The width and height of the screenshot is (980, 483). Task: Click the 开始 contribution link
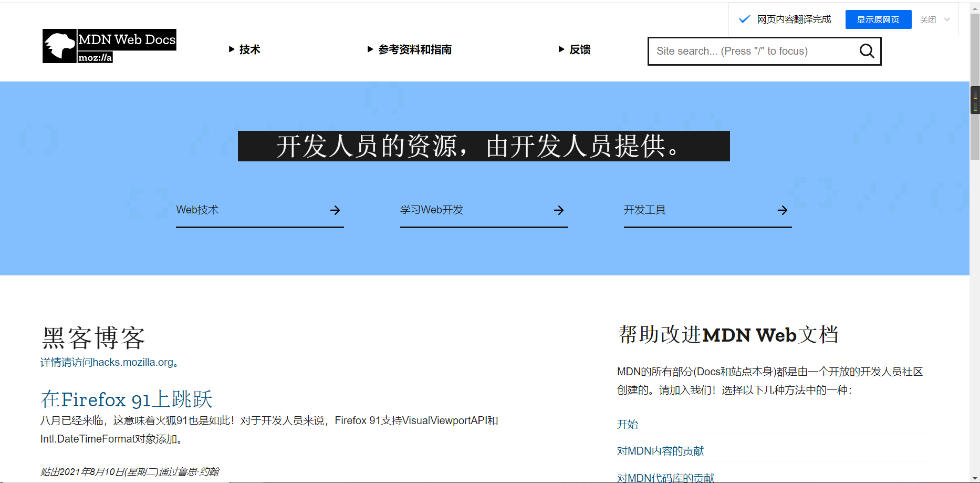[627, 424]
